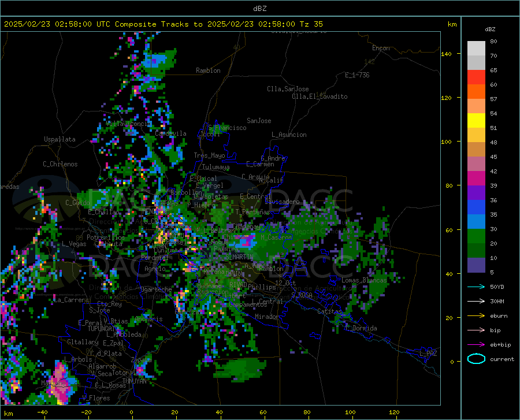Click the blue echo cell west of Ramblon
The image size is (520, 420).
(x=155, y=62)
